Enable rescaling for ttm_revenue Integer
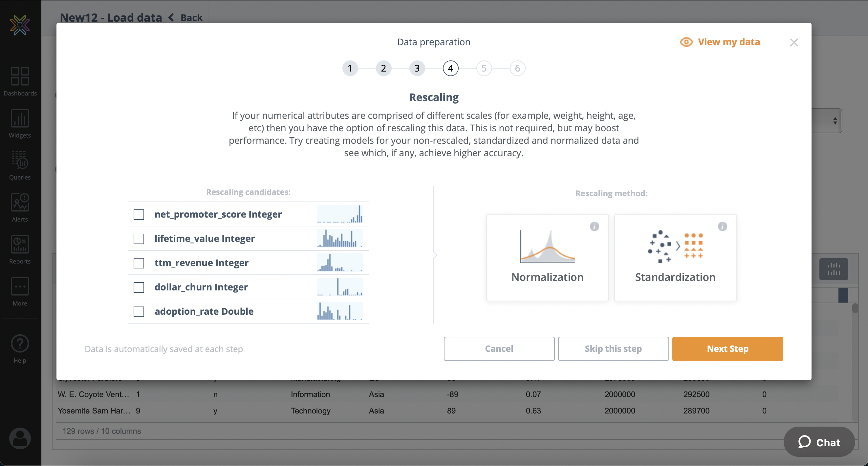 coord(139,263)
